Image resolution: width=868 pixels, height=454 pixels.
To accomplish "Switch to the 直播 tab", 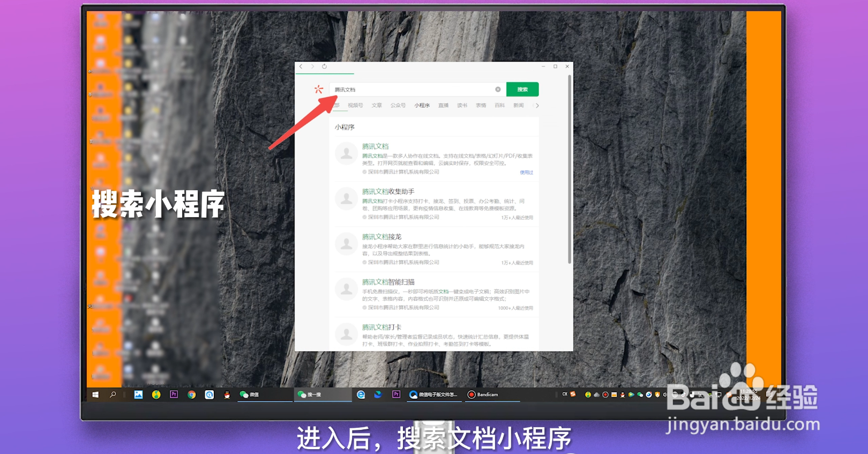I will coord(444,106).
